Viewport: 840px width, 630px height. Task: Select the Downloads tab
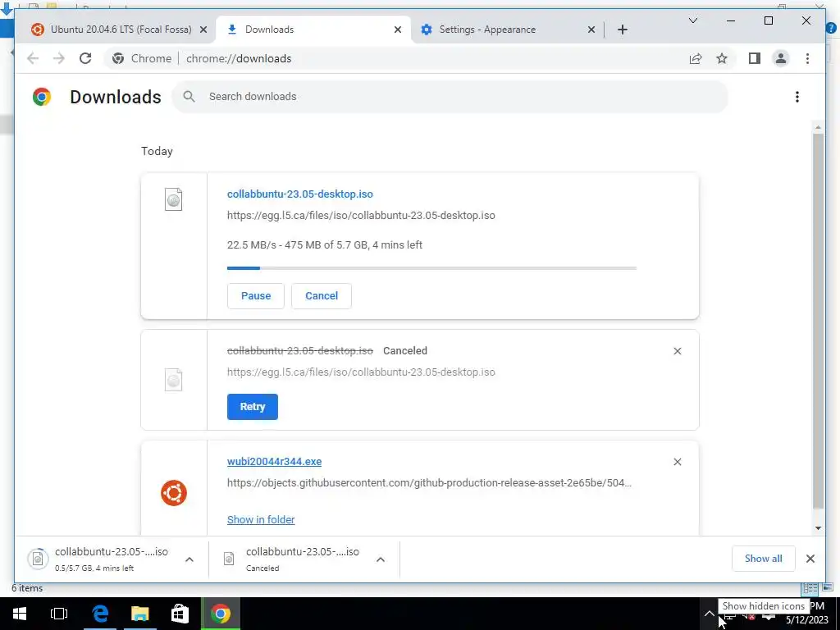[x=313, y=30]
